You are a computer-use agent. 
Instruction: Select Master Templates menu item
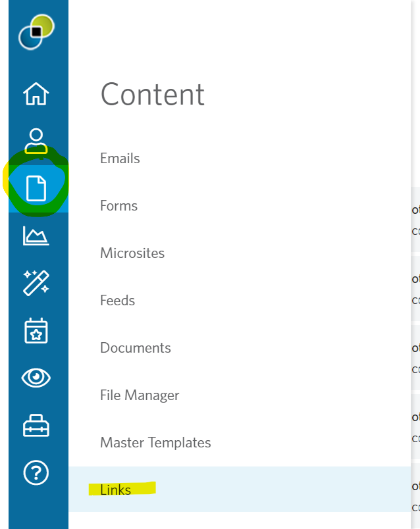tap(155, 443)
